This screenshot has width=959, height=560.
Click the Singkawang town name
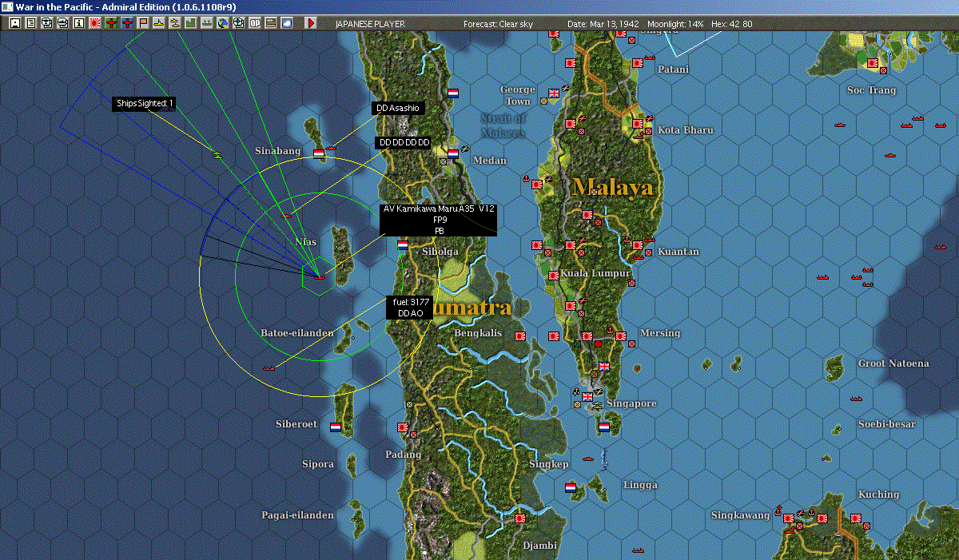(x=740, y=515)
